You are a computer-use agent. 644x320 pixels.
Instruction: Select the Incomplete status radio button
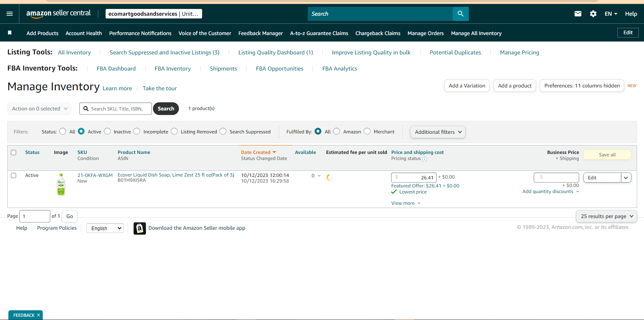[x=137, y=131]
